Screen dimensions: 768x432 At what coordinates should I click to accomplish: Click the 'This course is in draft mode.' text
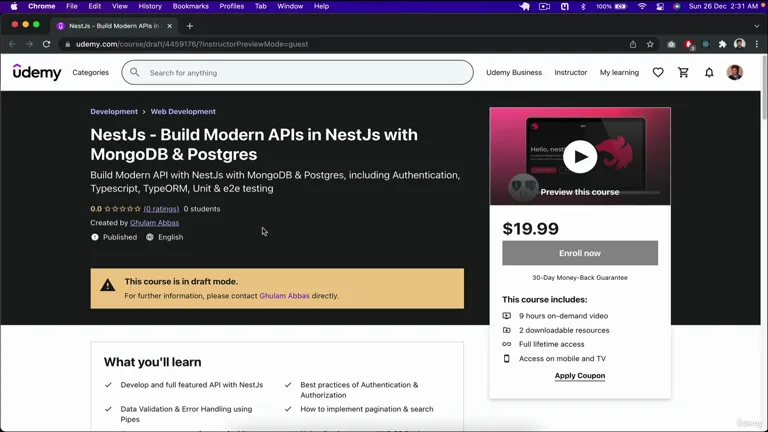(x=181, y=282)
